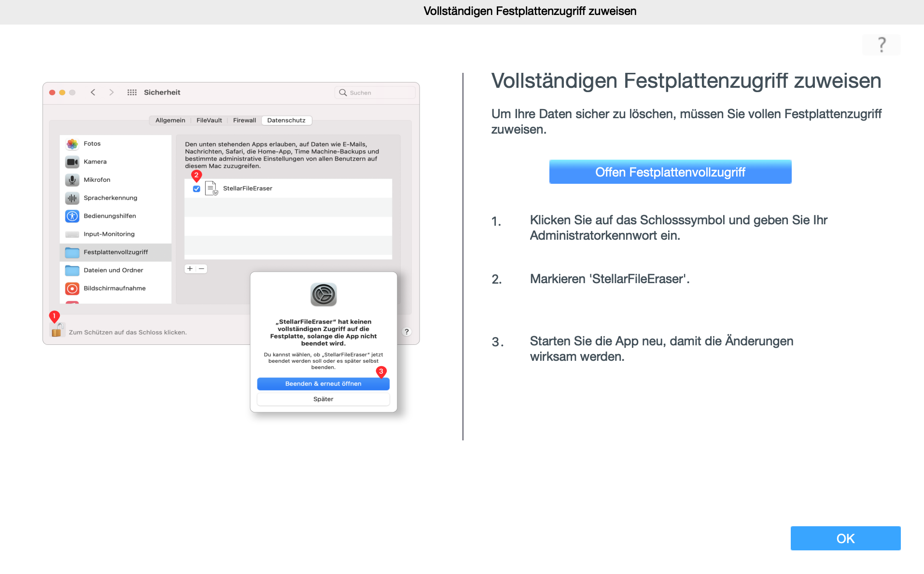Viewport: 924px width, 574px height.
Task: Click the Suchen search field
Action: click(x=375, y=93)
